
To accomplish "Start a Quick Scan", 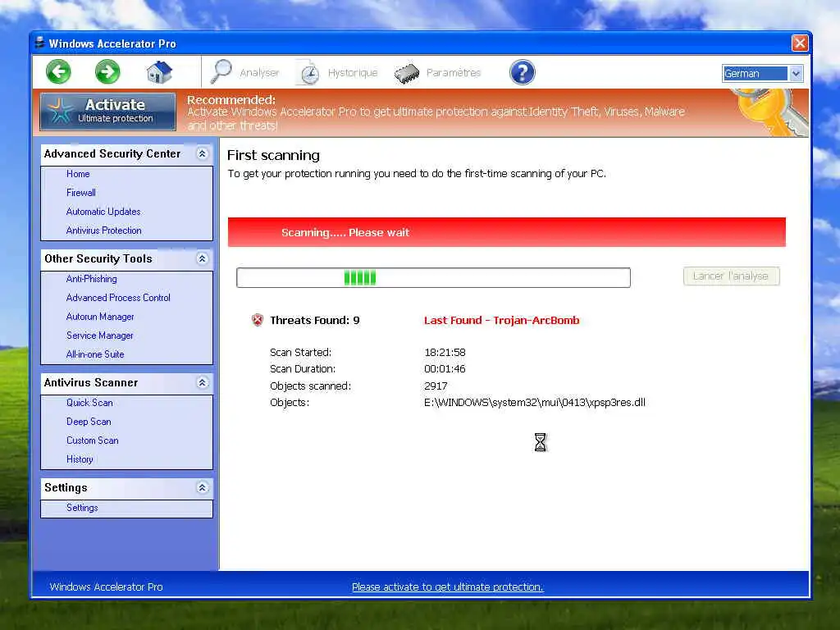I will (89, 403).
